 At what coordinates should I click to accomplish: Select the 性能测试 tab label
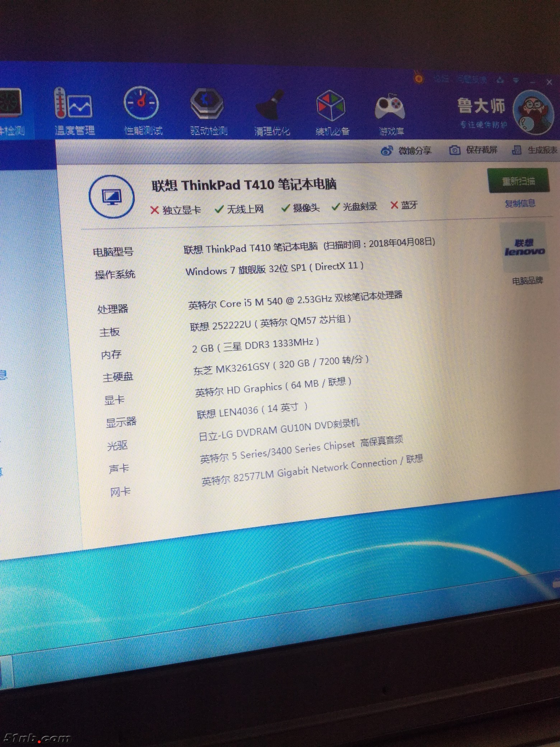coord(143,131)
